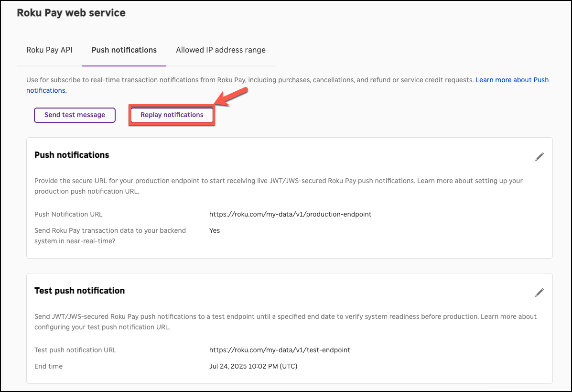The width and height of the screenshot is (572, 392).
Task: Click the End time value Jul 24, 2025
Action: 253,366
